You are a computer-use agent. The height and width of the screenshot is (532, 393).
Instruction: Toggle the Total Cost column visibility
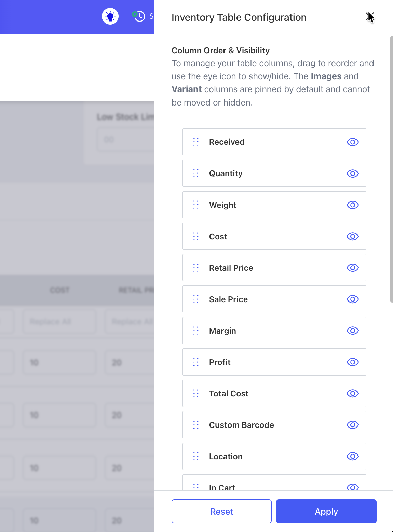coord(353,393)
